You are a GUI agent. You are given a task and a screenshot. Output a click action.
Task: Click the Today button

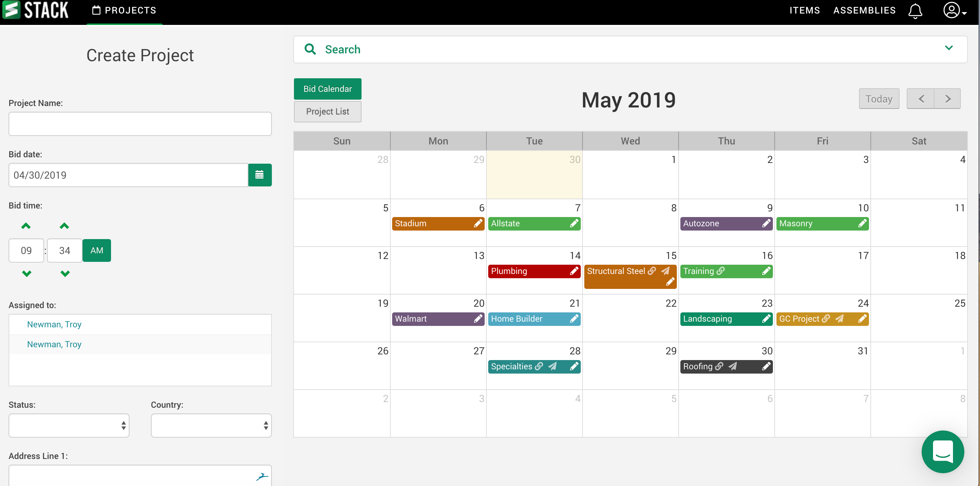pos(879,99)
